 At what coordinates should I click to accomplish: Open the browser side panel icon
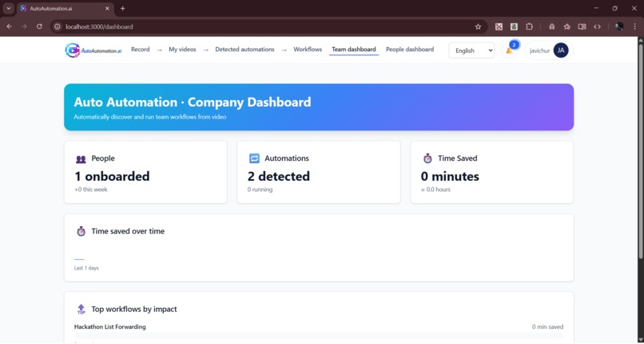[x=582, y=26]
